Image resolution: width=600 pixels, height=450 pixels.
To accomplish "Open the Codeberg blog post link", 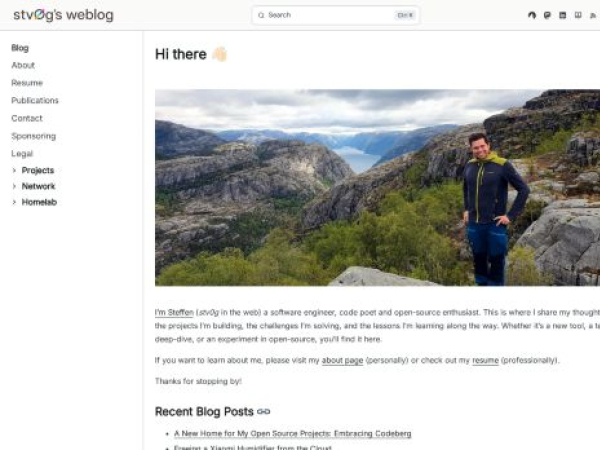I will pos(292,433).
